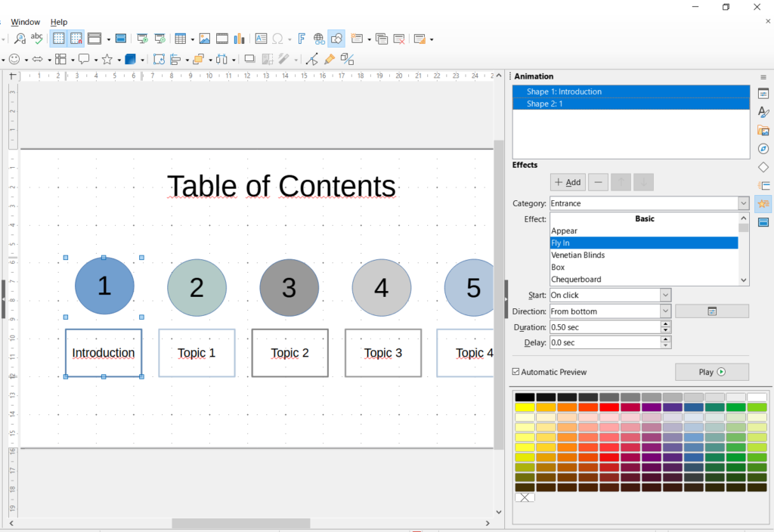Screen dimensions: 774x532
Task: Open the Styles sidebar panel
Action: pos(763,113)
